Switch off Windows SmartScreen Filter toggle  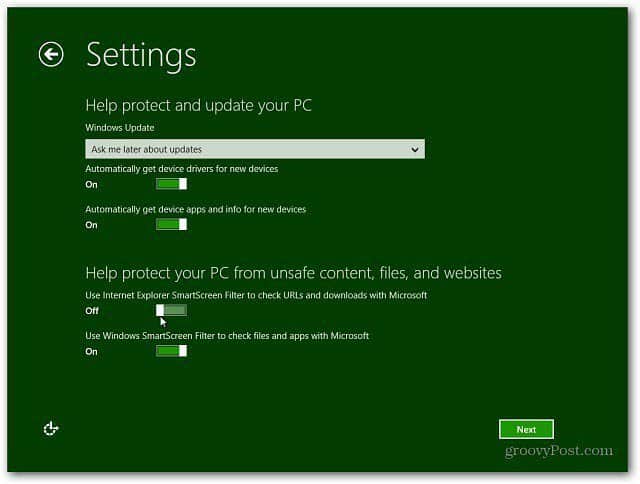coord(171,351)
